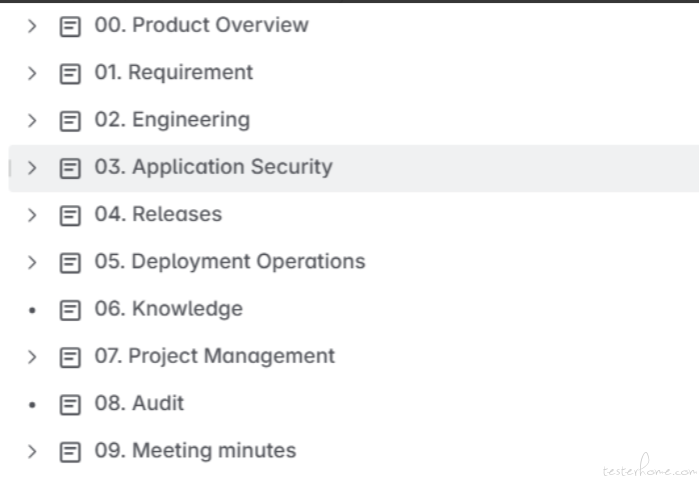Open the 06. Knowledge page
Screen dimensions: 699x486
click(169, 309)
